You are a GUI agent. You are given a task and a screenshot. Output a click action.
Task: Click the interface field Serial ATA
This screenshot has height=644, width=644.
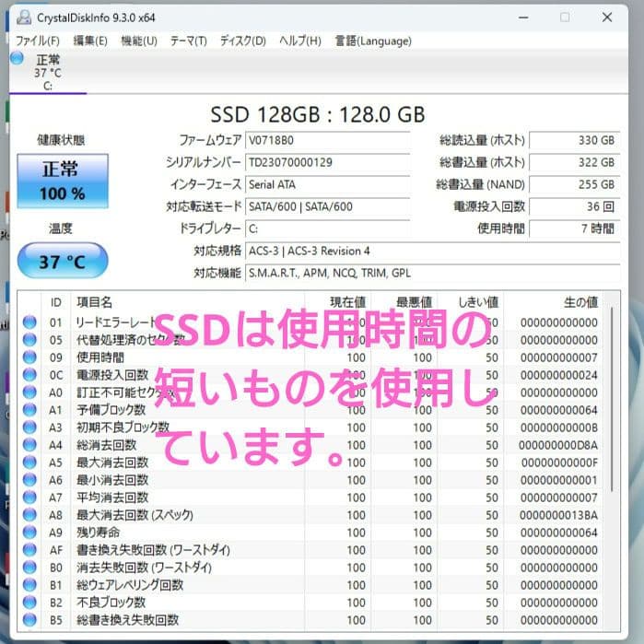(x=328, y=185)
